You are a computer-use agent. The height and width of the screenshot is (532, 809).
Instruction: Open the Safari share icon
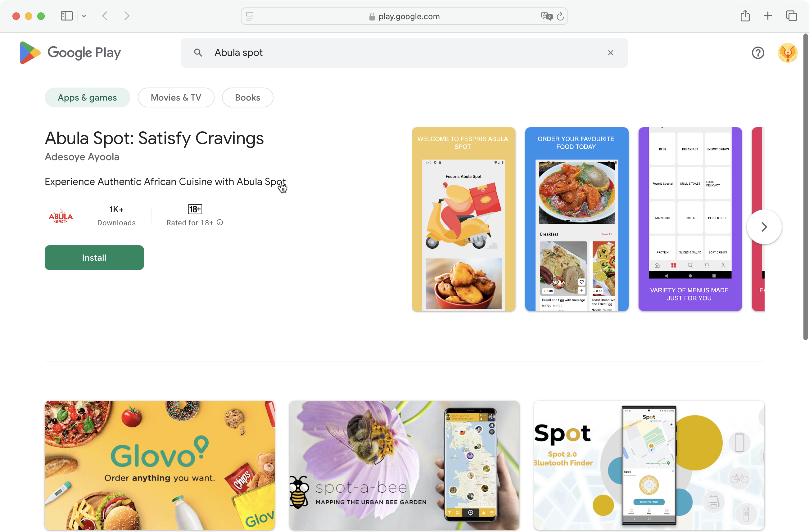pyautogui.click(x=745, y=16)
